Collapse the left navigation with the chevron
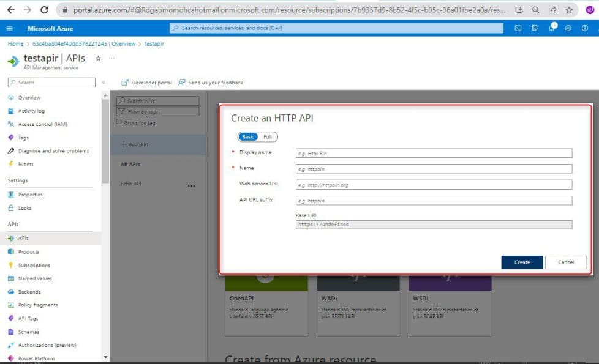Screen dimensions: 599x364 (103, 82)
